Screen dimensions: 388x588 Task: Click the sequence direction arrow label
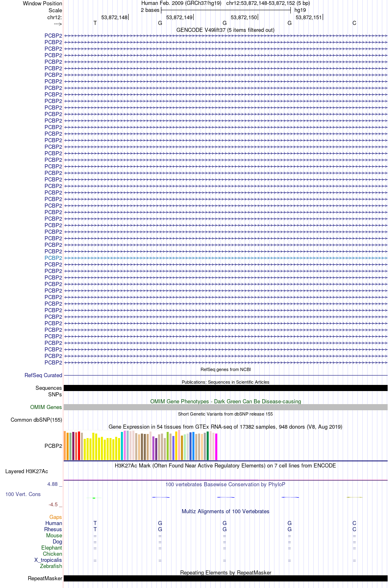[58, 24]
